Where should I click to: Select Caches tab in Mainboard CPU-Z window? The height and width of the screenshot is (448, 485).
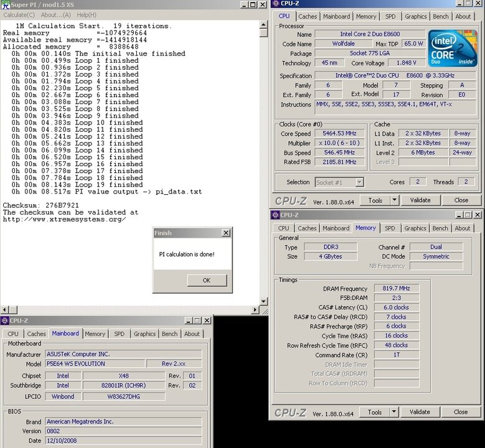(36, 334)
